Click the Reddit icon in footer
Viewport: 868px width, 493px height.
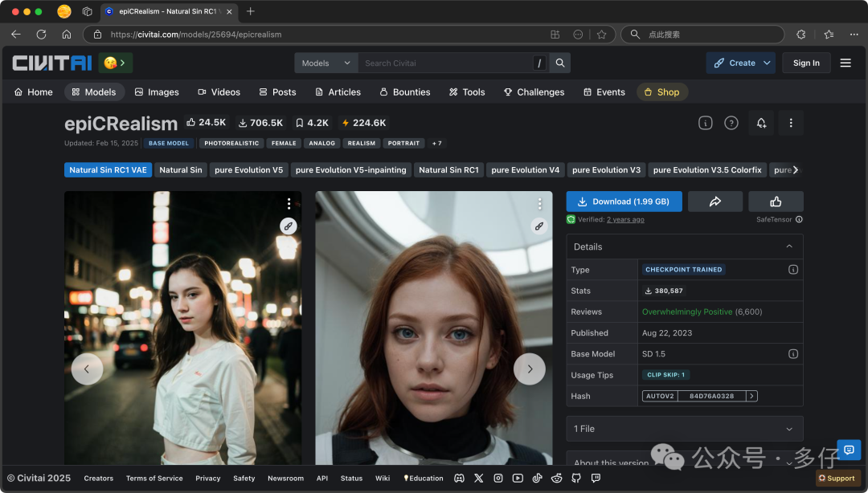coord(557,479)
